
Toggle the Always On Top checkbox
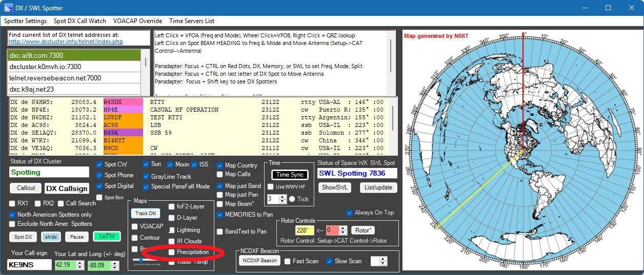(350, 213)
